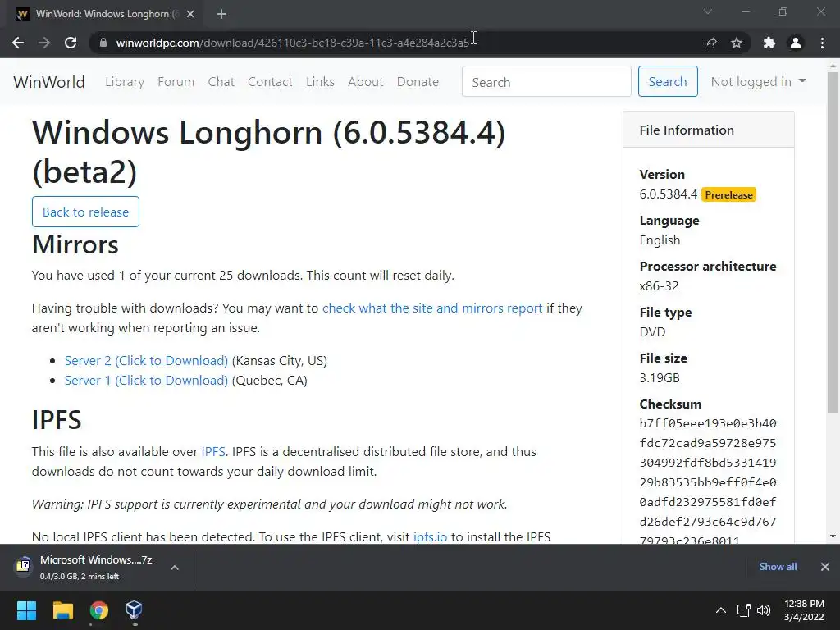This screenshot has width=840, height=630.
Task: Open the Extensions puzzle icon
Action: point(769,43)
